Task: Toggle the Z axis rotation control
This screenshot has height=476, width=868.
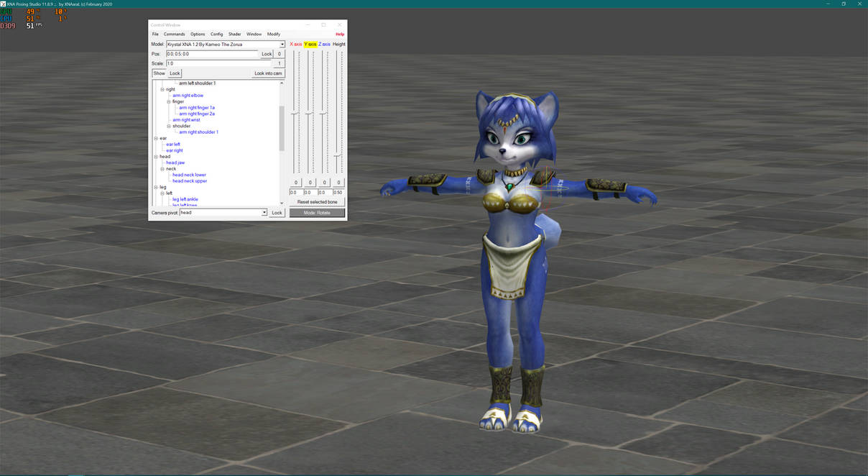Action: tap(324, 44)
